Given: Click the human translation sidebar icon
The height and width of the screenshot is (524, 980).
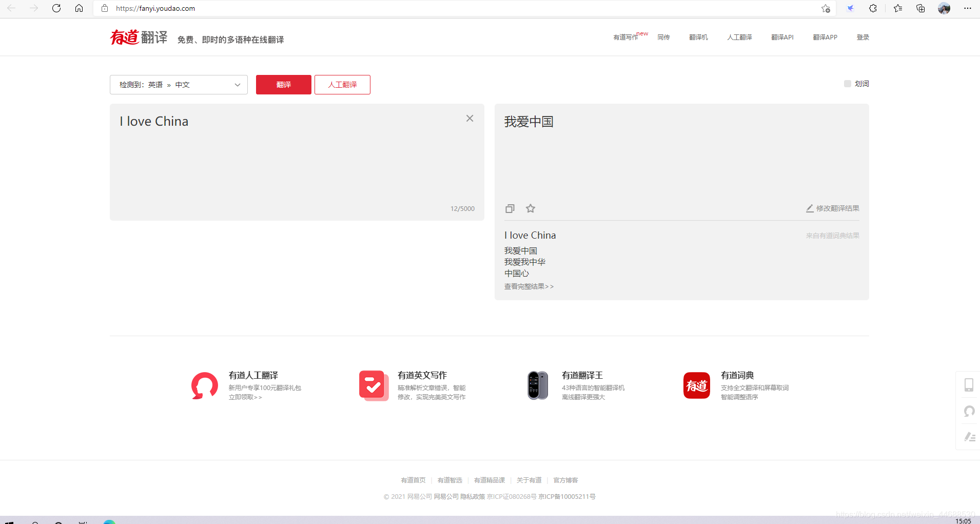Looking at the screenshot, I should click(969, 411).
